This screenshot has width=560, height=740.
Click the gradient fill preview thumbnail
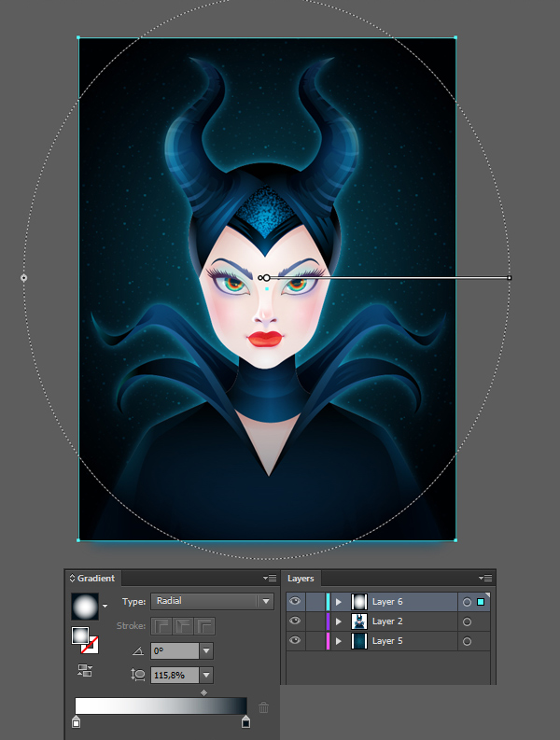click(85, 607)
